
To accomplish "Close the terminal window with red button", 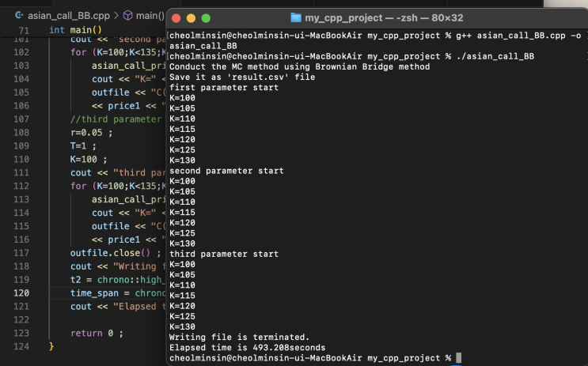I will [x=176, y=17].
